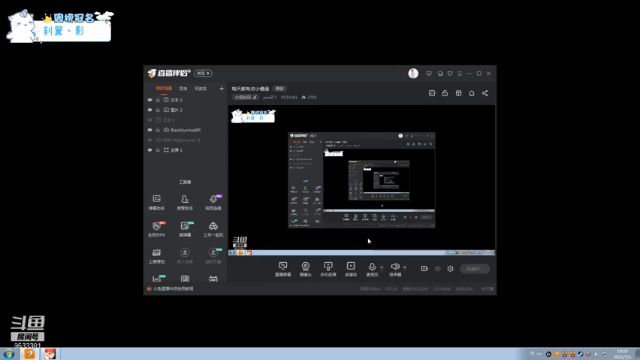Switch to the second scene tab
640x360 pixels.
click(183, 88)
